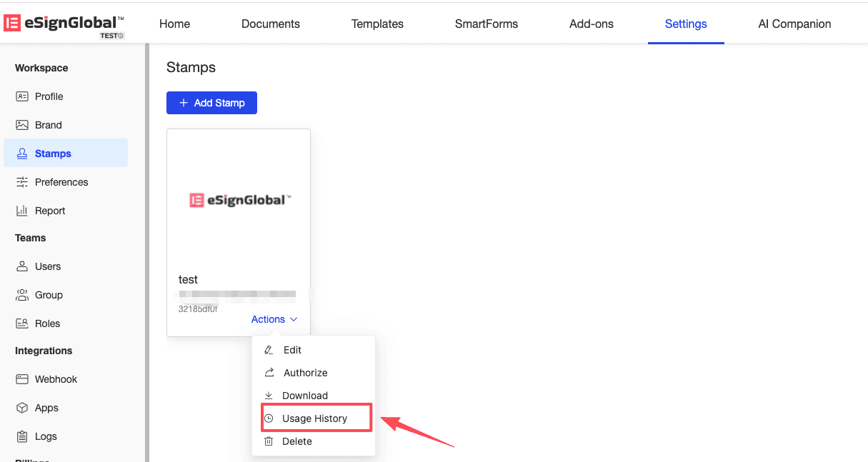
Task: Open Brand settings in the sidebar
Action: click(x=66, y=125)
